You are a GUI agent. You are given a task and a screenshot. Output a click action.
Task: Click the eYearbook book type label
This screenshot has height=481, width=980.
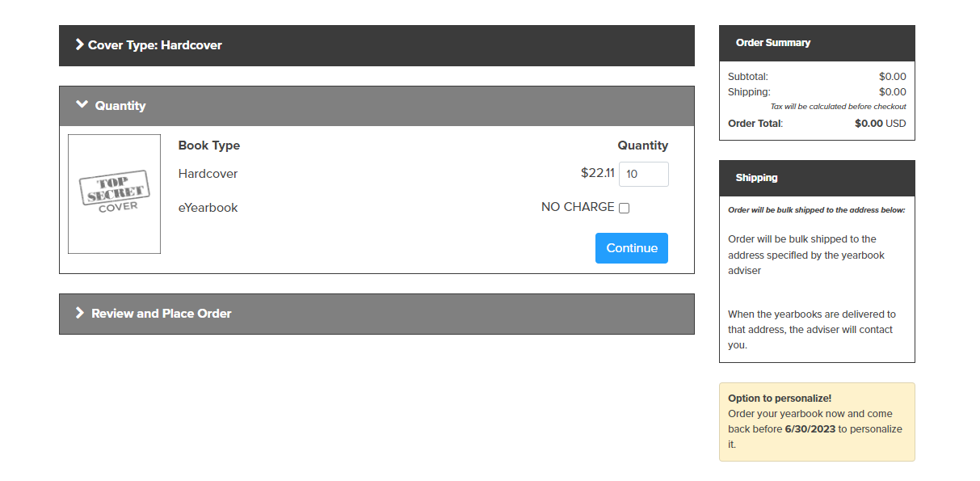click(208, 208)
